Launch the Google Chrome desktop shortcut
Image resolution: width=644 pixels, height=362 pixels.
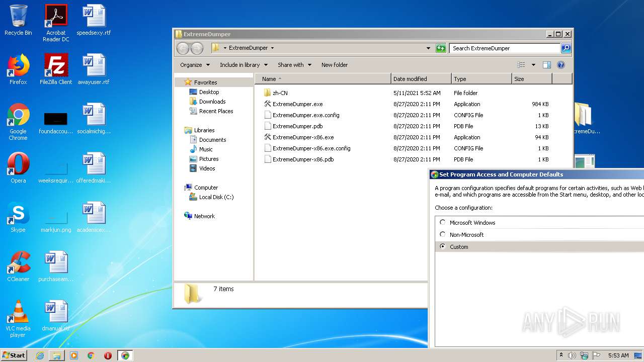18,122
